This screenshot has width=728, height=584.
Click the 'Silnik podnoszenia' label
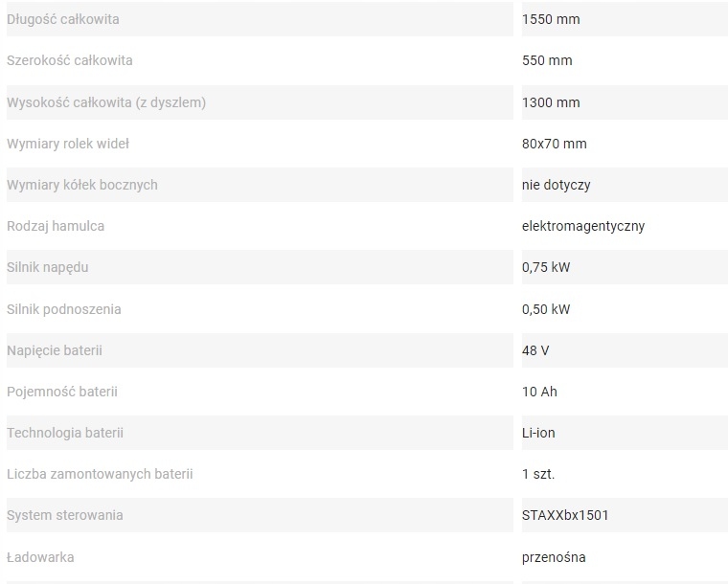[x=64, y=309]
